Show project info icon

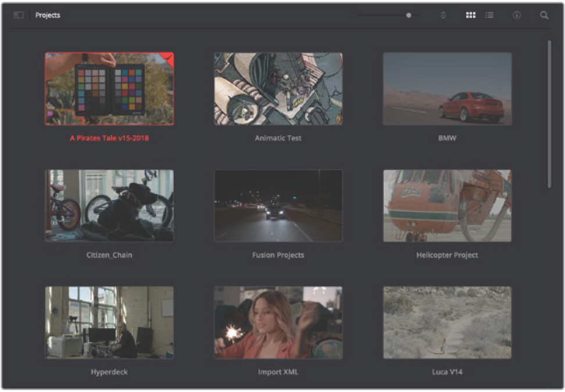point(517,15)
